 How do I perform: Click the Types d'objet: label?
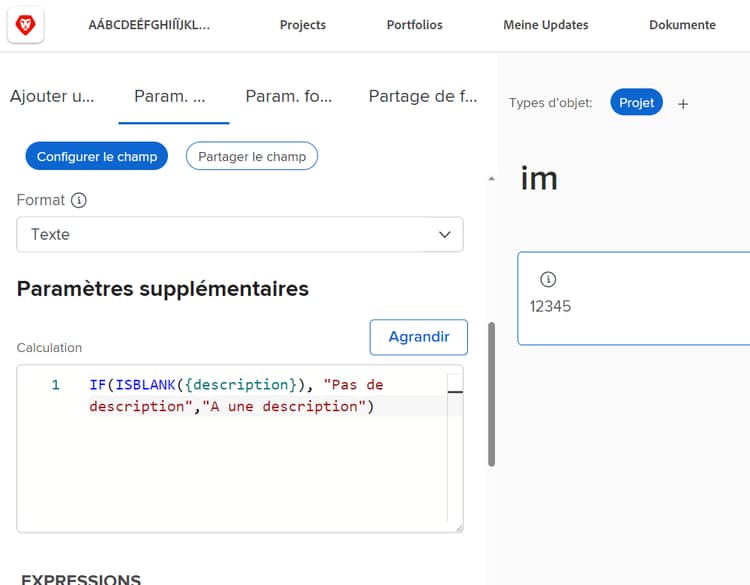[x=551, y=103]
